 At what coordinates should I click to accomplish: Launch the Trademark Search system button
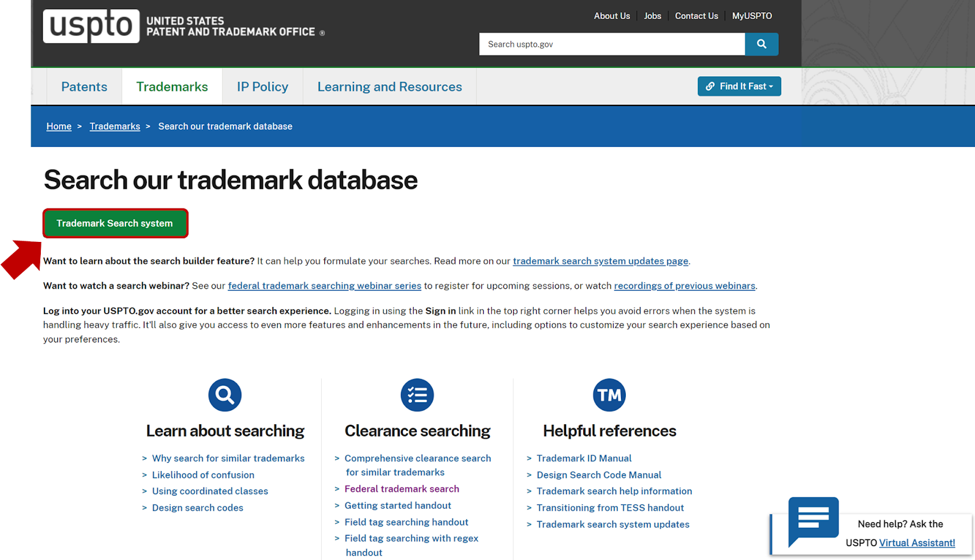[x=115, y=223]
